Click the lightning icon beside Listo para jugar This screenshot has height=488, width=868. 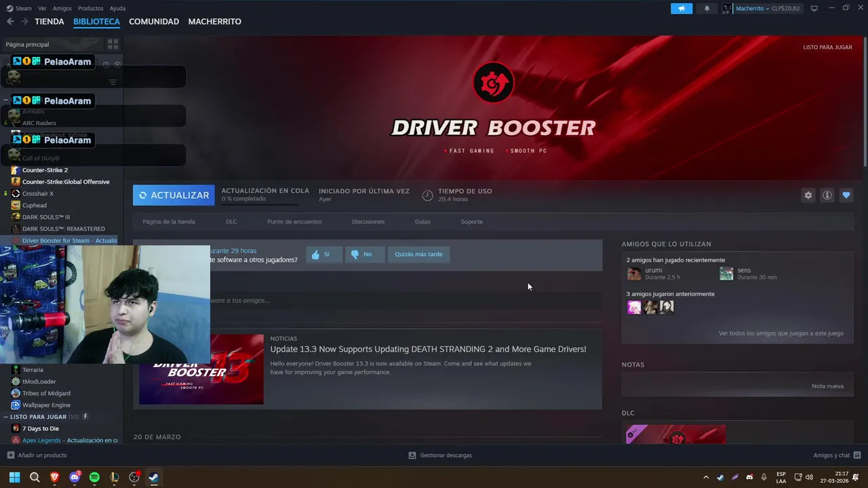(x=85, y=417)
